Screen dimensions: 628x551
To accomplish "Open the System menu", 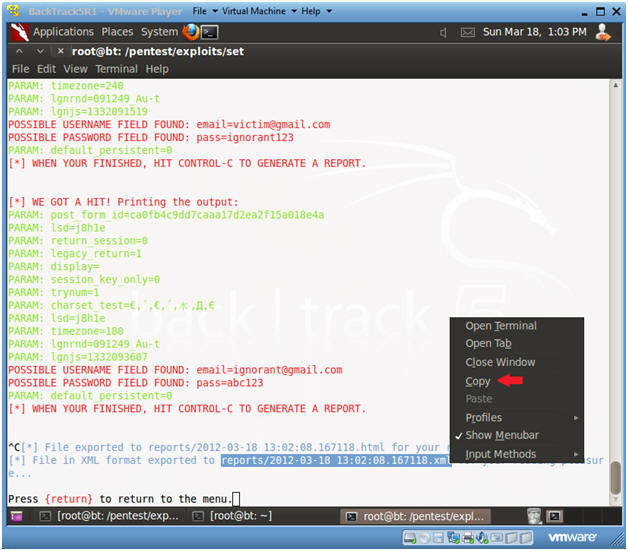I will click(159, 32).
